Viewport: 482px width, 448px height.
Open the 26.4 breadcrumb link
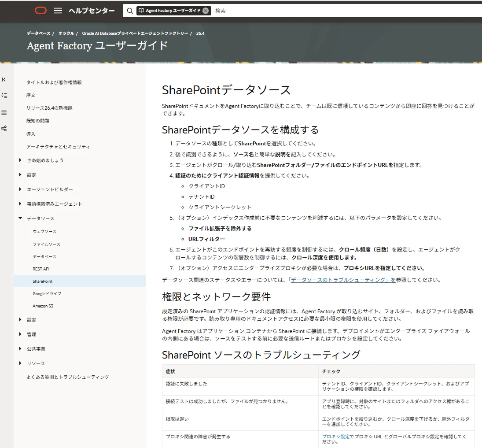click(200, 33)
